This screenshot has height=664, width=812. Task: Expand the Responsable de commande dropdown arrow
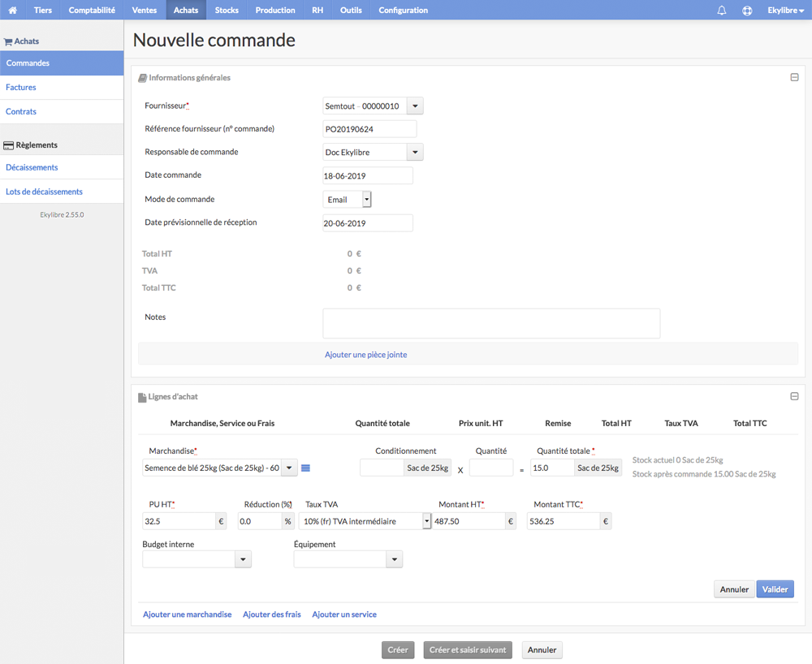coord(415,152)
